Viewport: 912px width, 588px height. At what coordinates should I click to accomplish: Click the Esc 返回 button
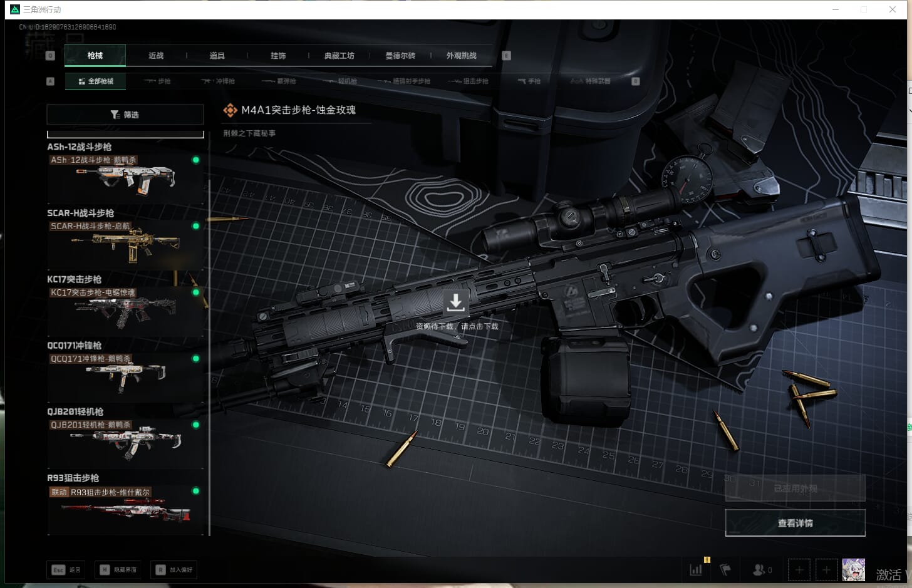66,570
